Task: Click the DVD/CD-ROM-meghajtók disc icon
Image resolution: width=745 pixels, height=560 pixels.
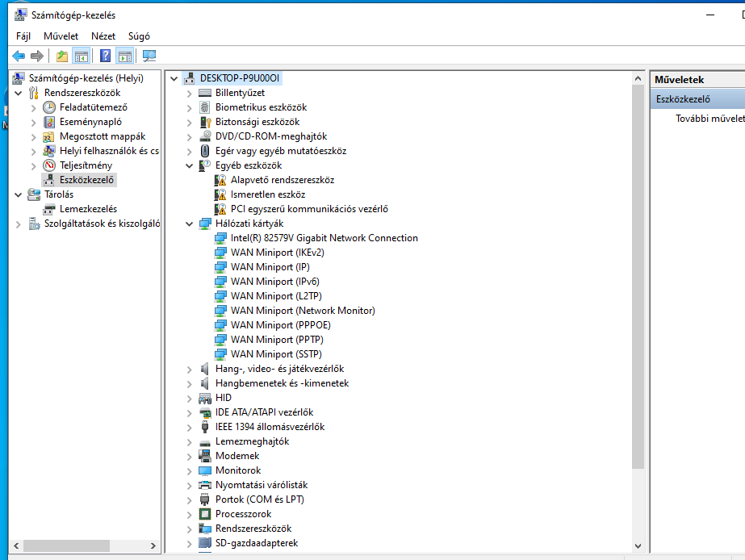Action: (205, 136)
